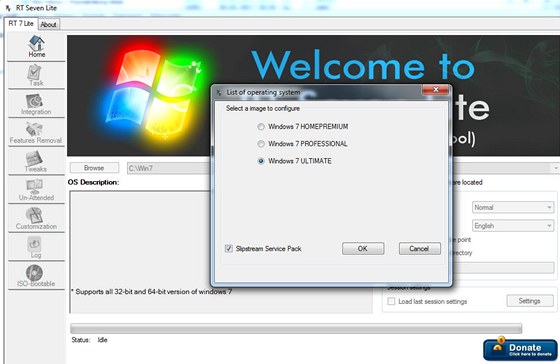The width and height of the screenshot is (560, 364).
Task: Confirm selection with OK button
Action: tap(363, 249)
